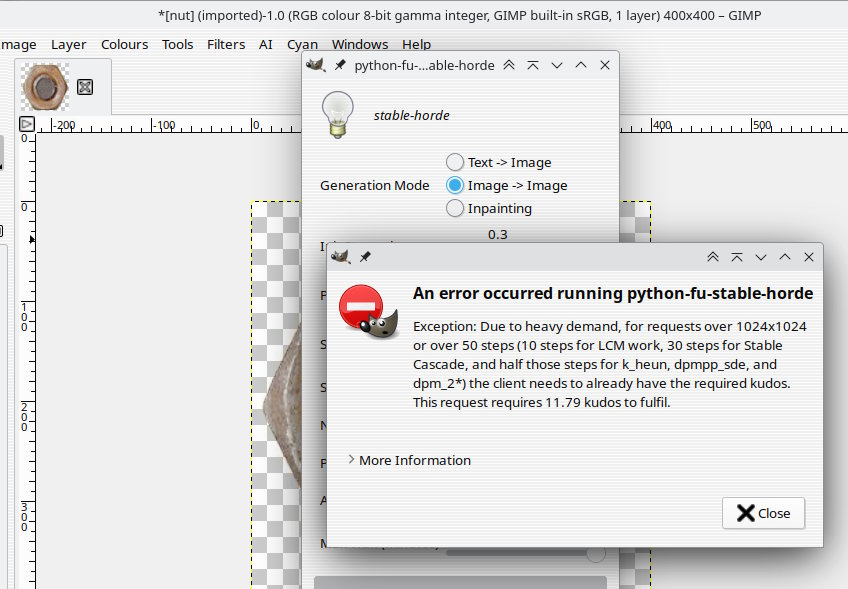Screen dimensions: 848x589
Task: Click the stable-horde italic title text
Action: point(412,115)
